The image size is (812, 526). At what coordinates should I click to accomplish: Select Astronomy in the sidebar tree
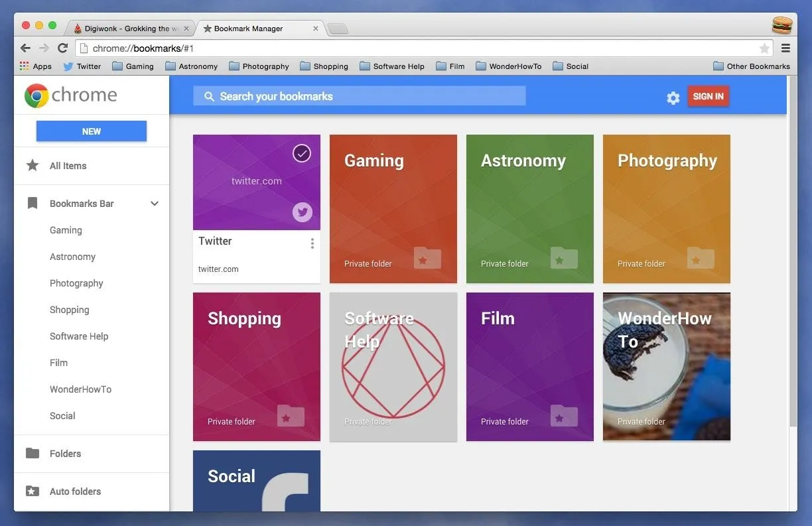point(72,257)
